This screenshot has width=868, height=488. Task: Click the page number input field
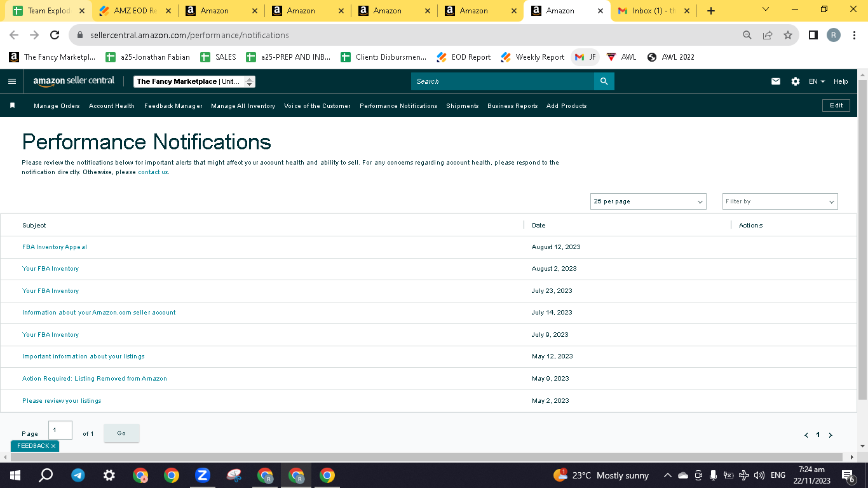[60, 430]
